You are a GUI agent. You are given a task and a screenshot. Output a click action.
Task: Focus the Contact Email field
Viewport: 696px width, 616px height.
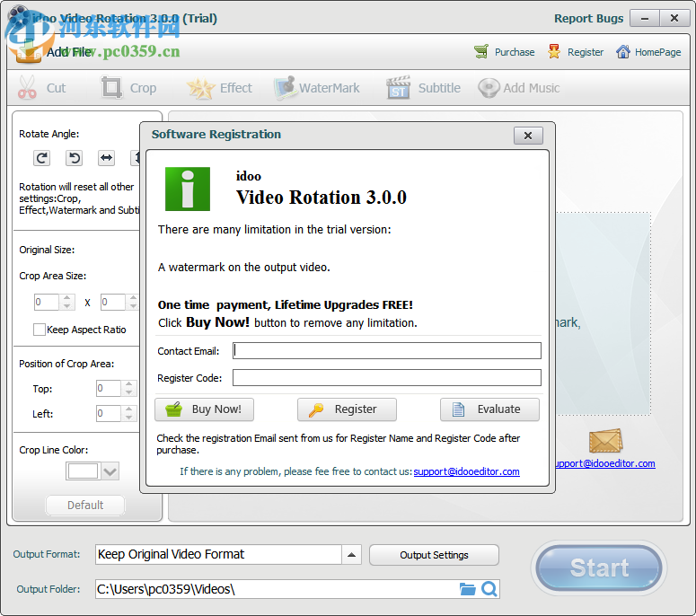pyautogui.click(x=387, y=350)
